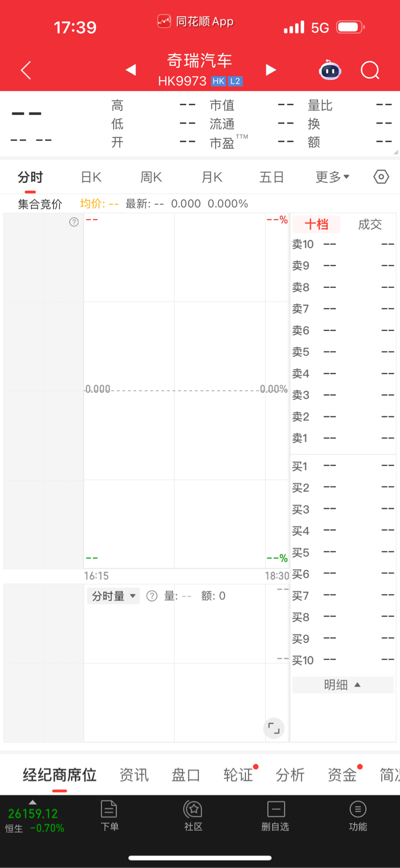This screenshot has width=400, height=868.
Task: Switch to 五日 chart tab
Action: pos(272,177)
